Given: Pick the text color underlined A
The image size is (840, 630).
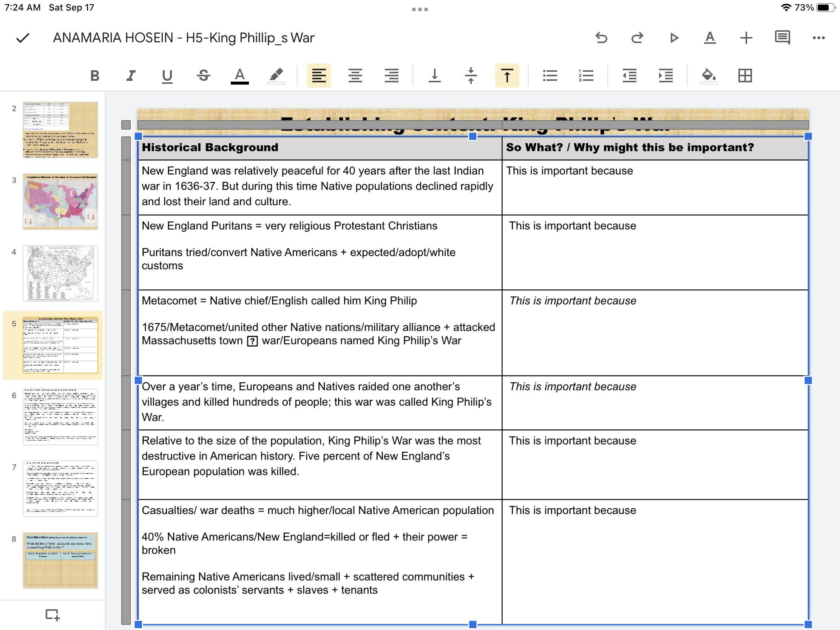Looking at the screenshot, I should pyautogui.click(x=239, y=76).
